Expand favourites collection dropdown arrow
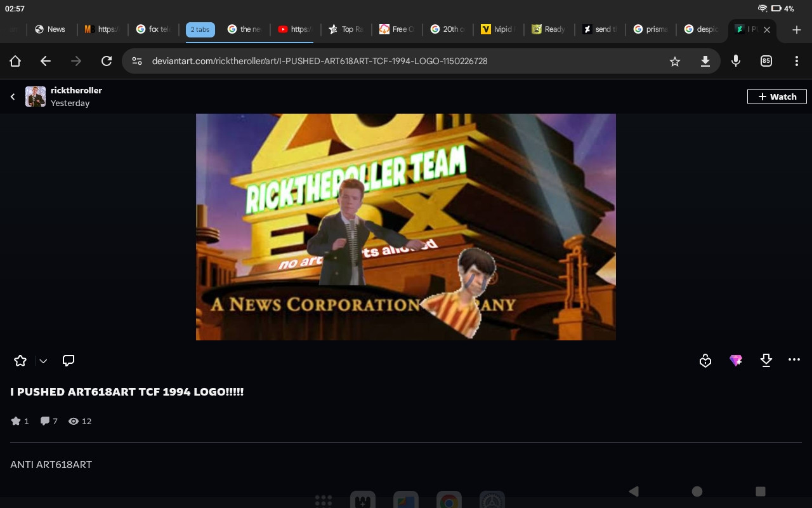 (43, 361)
